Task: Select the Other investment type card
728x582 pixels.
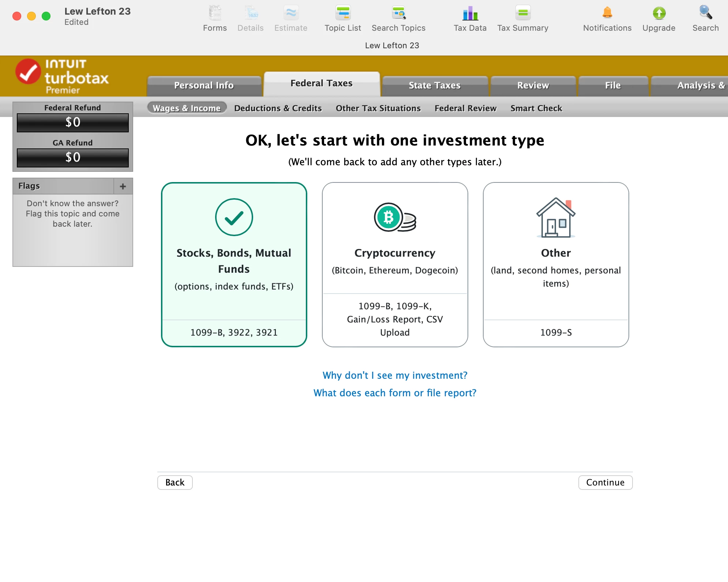Action: click(556, 264)
